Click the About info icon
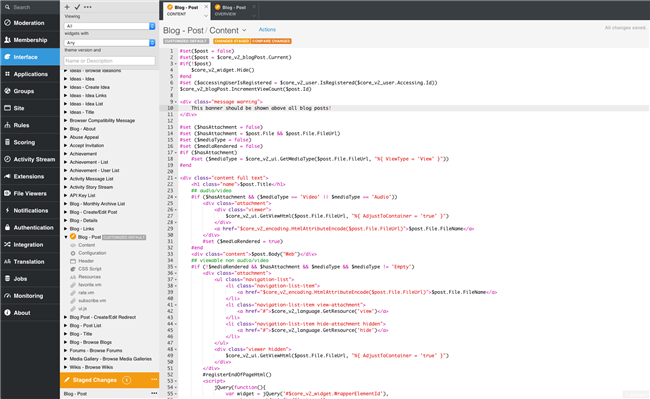 point(7,313)
